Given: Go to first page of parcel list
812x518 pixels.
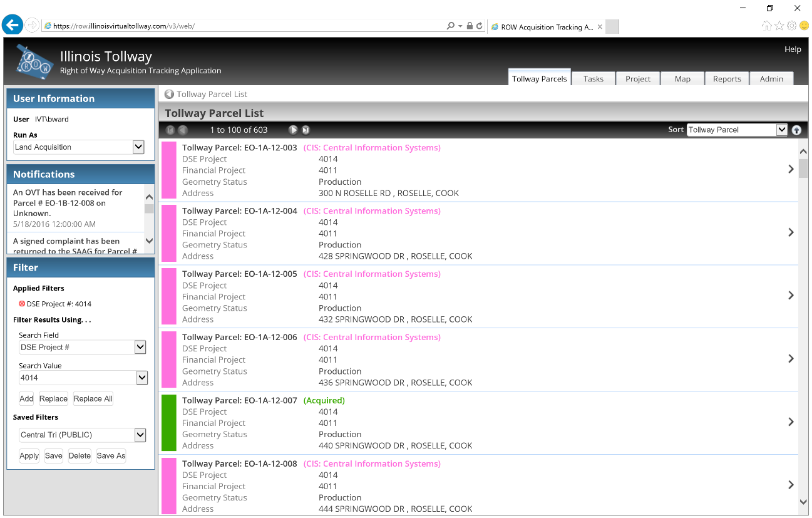Looking at the screenshot, I should (170, 130).
